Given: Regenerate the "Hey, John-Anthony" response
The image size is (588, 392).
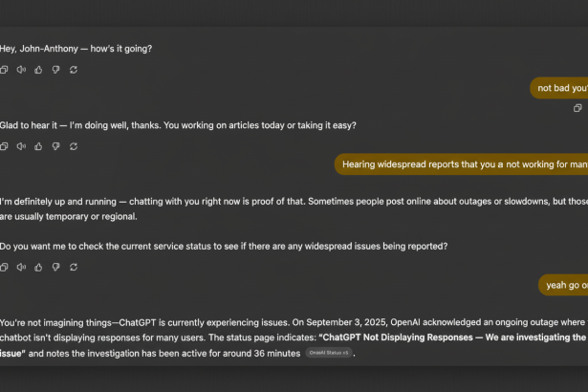Looking at the screenshot, I should point(74,70).
